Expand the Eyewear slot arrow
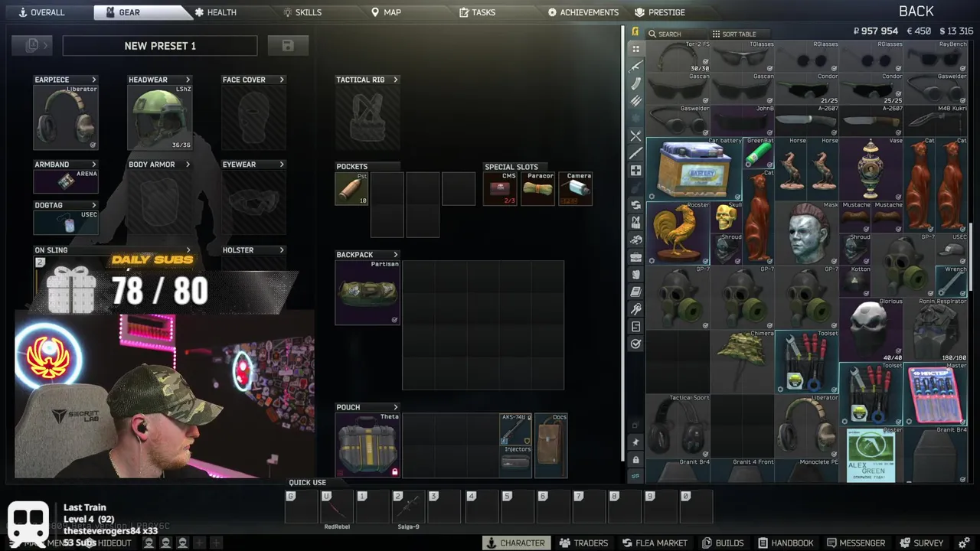Screen dimensions: 980x551 [282, 165]
